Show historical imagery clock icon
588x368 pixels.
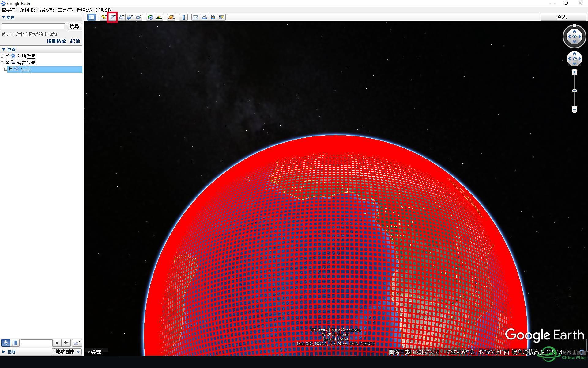click(x=150, y=17)
